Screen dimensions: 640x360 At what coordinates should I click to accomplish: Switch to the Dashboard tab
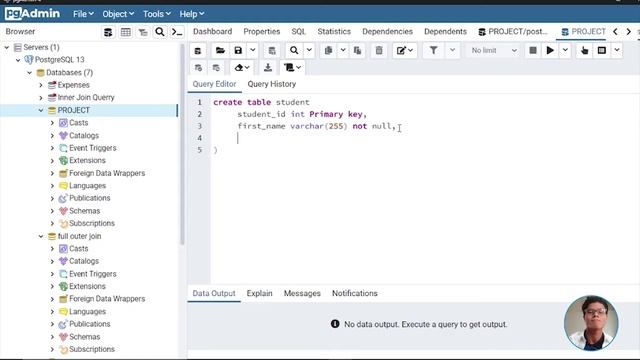click(213, 31)
